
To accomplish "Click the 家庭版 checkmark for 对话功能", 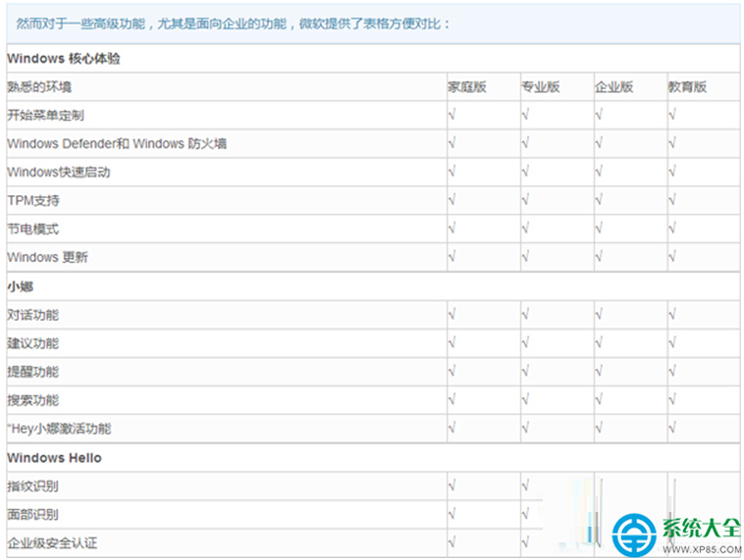I will (x=452, y=314).
